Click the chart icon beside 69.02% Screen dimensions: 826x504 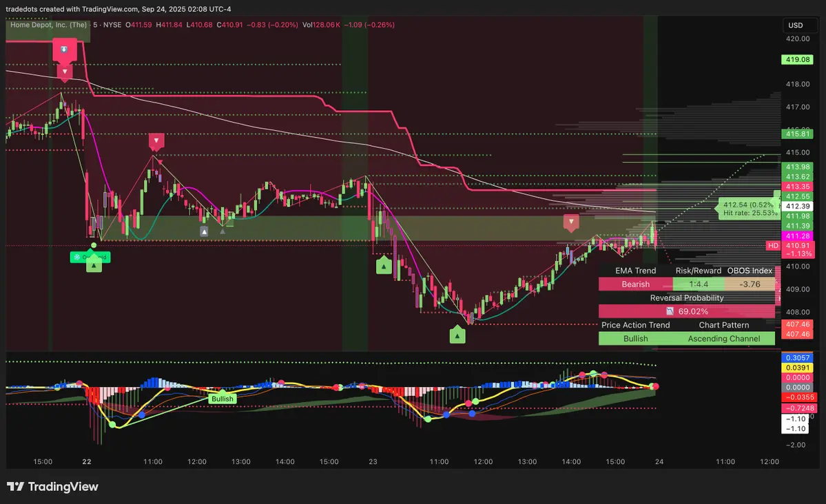pyautogui.click(x=670, y=311)
